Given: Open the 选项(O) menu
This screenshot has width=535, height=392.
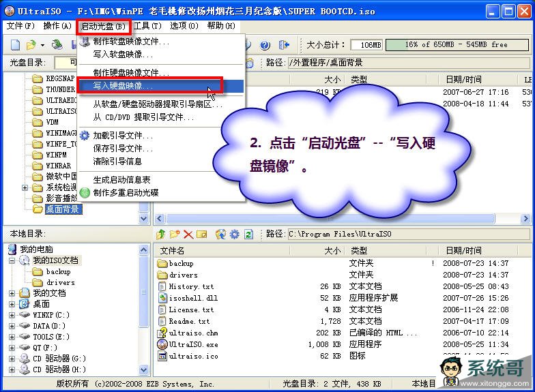Looking at the screenshot, I should (x=184, y=26).
